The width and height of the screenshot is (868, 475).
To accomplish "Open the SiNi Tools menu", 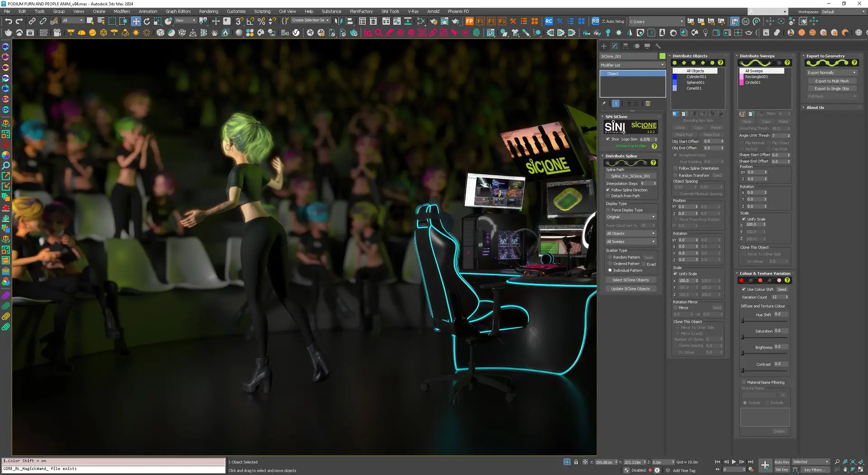I will (390, 11).
